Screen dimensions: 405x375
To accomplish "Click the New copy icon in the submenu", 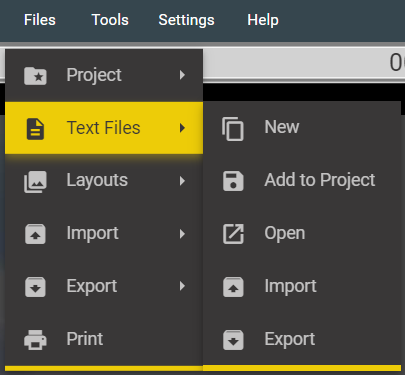I will [x=233, y=129].
